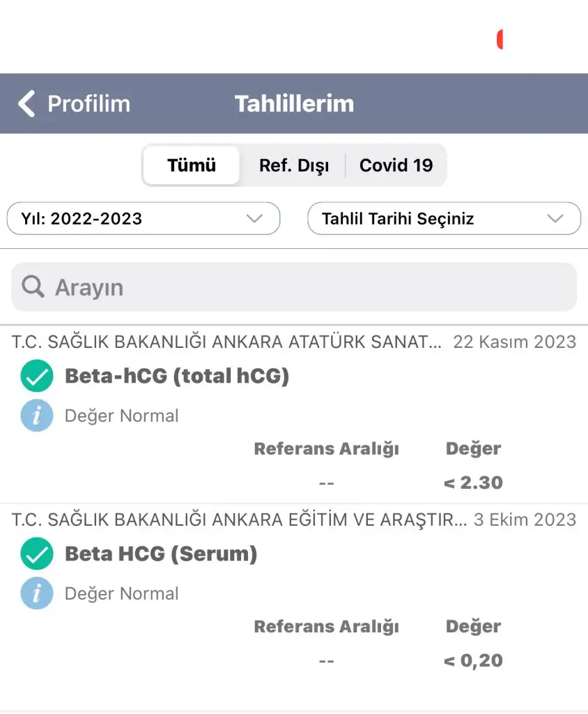The height and width of the screenshot is (714, 588).
Task: Focus the Arayın search field
Action: pos(307,287)
